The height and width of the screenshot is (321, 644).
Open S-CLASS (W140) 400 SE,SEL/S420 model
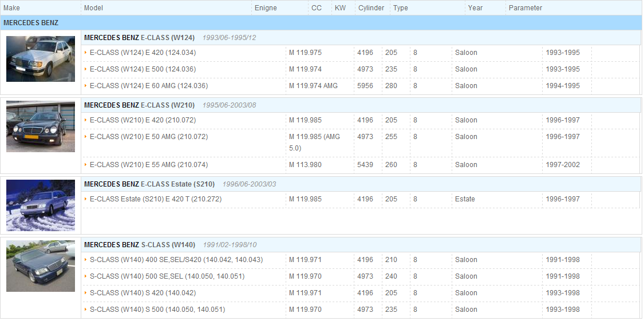pyautogui.click(x=176, y=260)
